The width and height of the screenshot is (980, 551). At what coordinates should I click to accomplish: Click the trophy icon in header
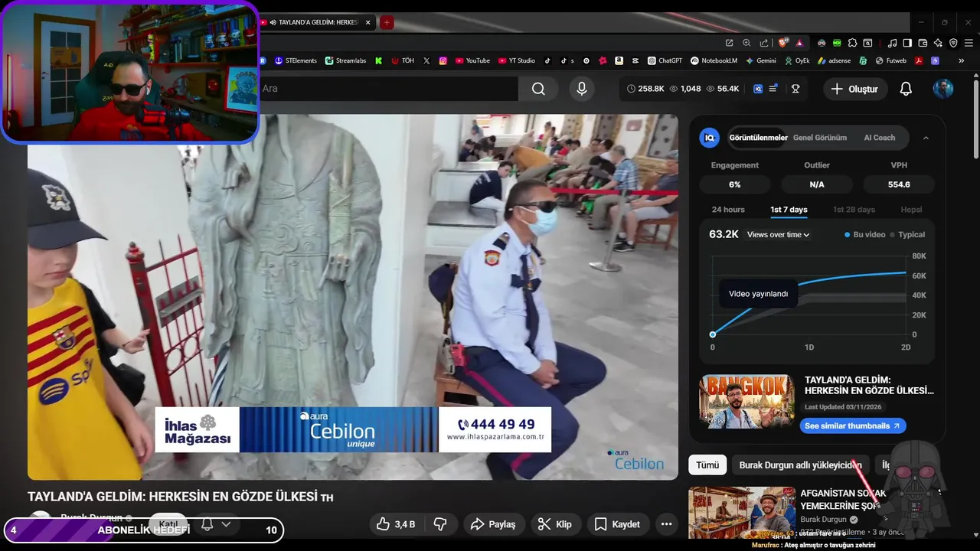(x=795, y=89)
